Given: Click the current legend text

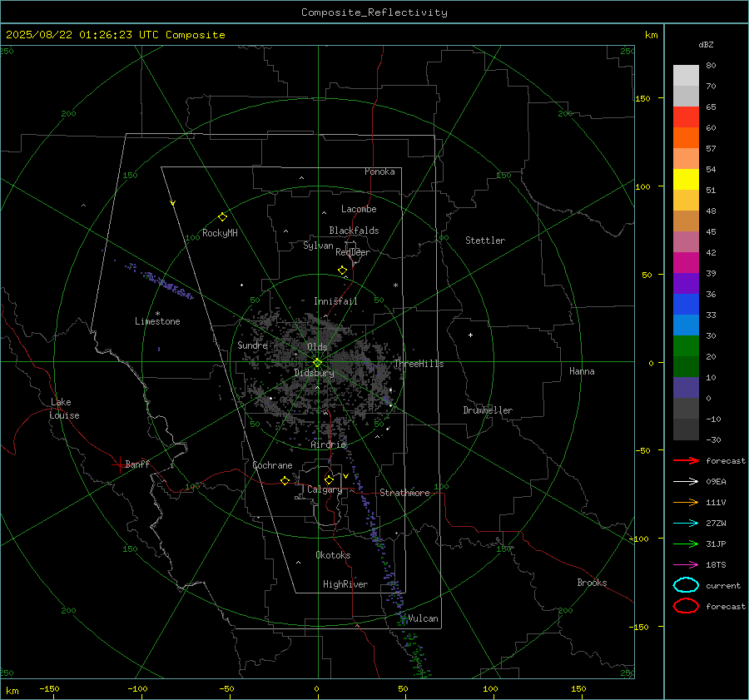Looking at the screenshot, I should [x=723, y=585].
